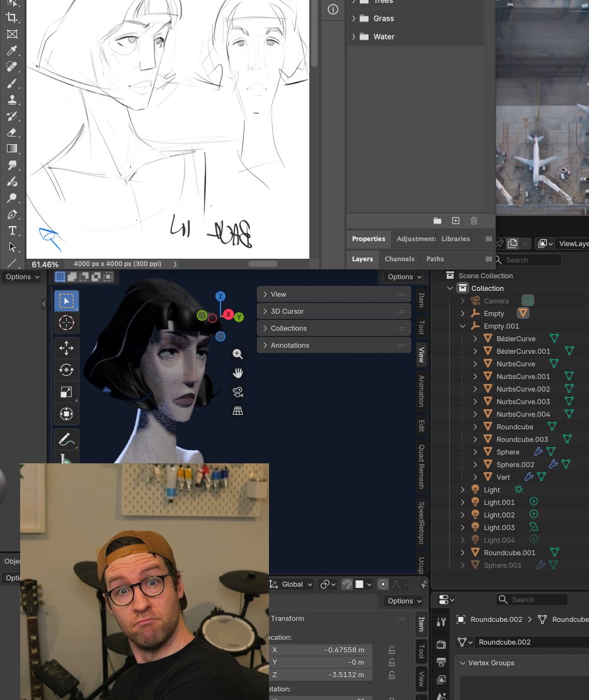Expand the Grass layer group

pyautogui.click(x=353, y=18)
